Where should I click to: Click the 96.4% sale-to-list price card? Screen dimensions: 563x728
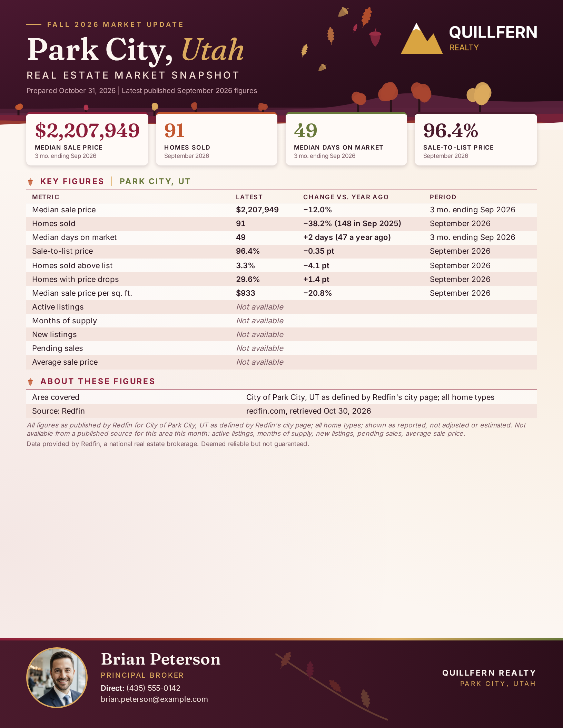pos(476,139)
